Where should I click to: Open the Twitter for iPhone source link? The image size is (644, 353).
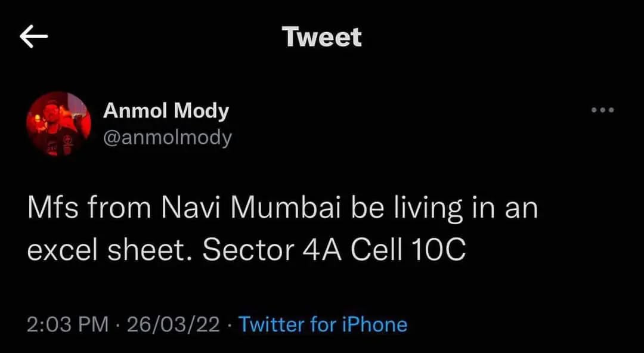[x=323, y=325]
